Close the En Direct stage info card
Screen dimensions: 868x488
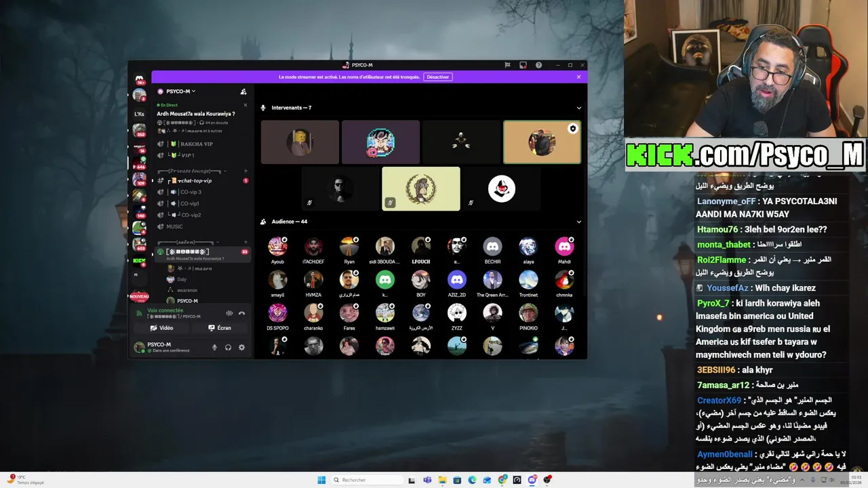[245, 105]
